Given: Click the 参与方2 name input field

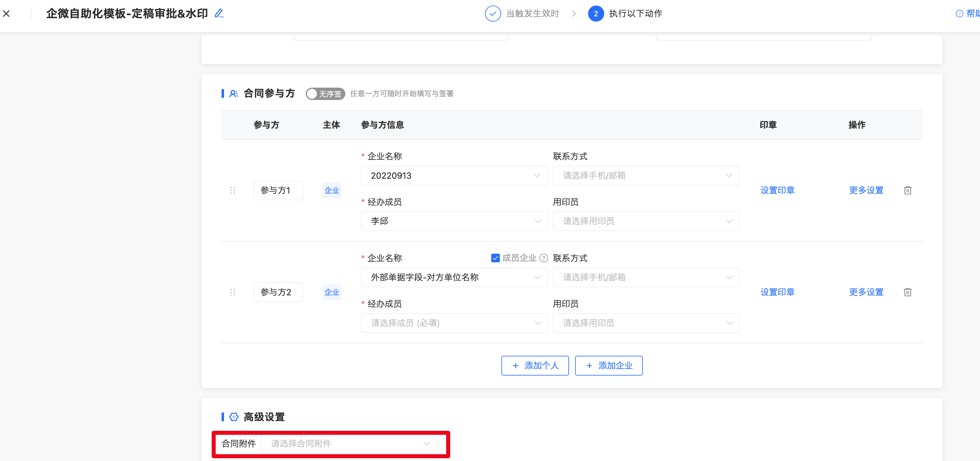Looking at the screenshot, I should click(278, 292).
